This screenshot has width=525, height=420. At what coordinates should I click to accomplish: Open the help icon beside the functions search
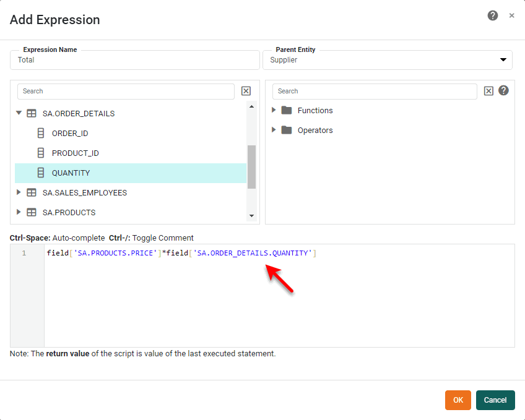[x=503, y=90]
